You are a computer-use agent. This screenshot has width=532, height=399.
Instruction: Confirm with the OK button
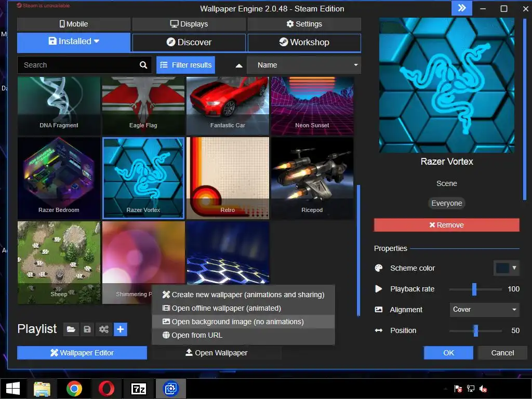click(448, 353)
